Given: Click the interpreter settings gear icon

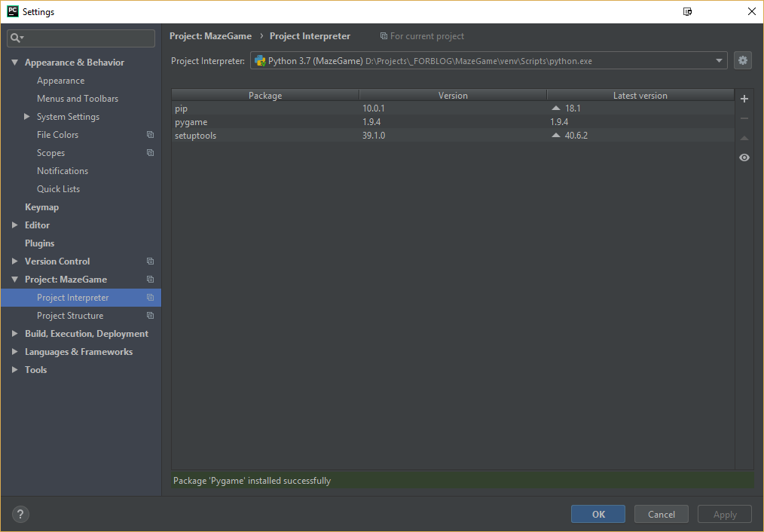Looking at the screenshot, I should 743,61.
